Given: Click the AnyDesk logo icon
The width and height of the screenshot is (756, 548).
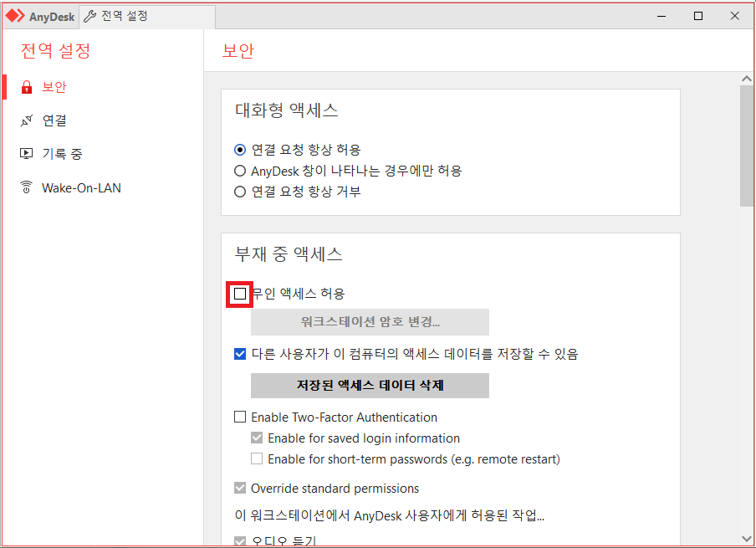Looking at the screenshot, I should (x=15, y=15).
